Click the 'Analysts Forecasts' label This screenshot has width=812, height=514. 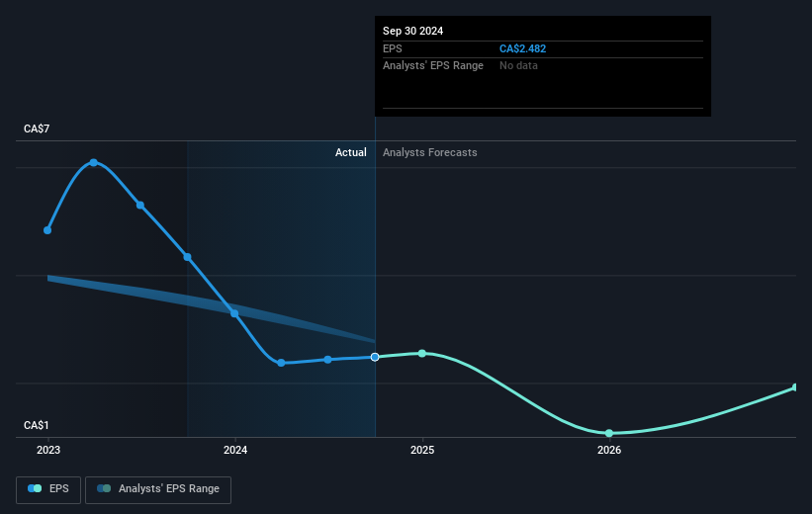(430, 152)
